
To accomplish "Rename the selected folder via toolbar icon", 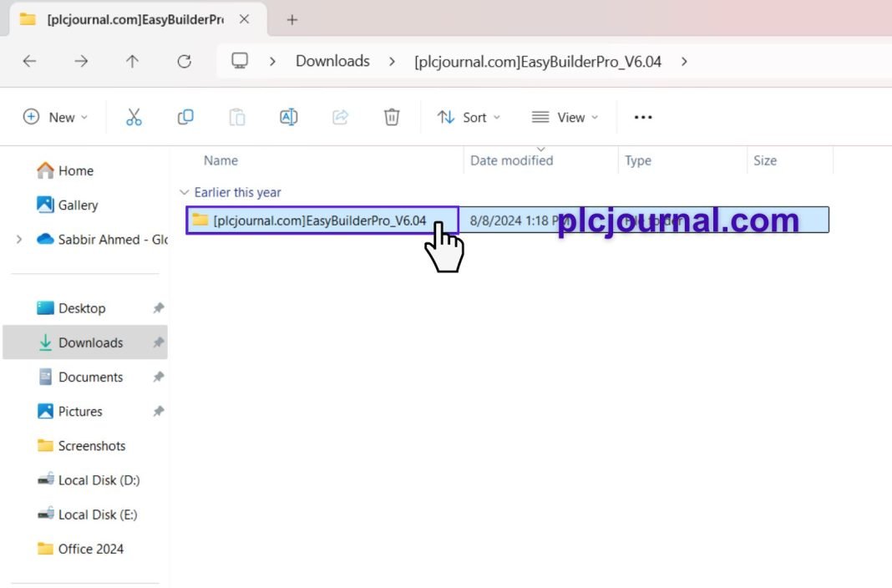I will click(x=288, y=117).
